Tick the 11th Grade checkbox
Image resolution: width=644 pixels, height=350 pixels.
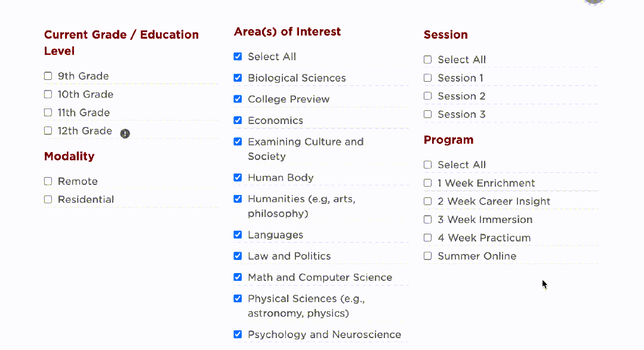pyautogui.click(x=48, y=113)
